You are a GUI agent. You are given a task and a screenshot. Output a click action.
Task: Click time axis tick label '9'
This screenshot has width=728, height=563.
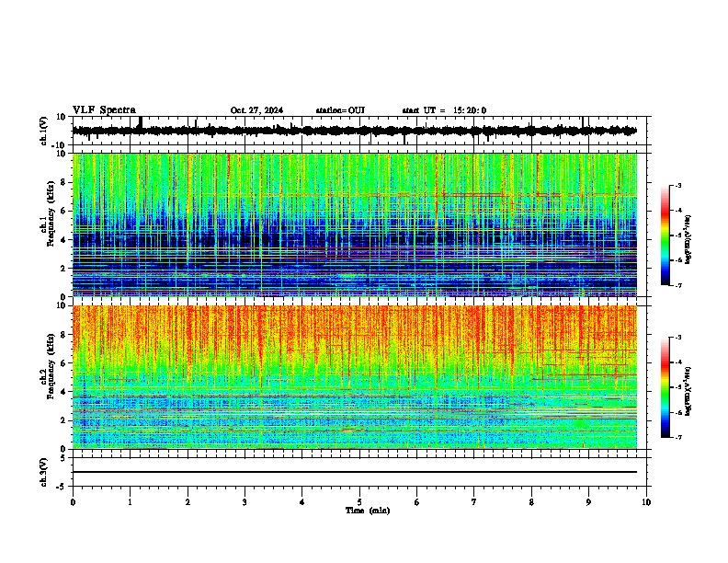[x=588, y=502]
